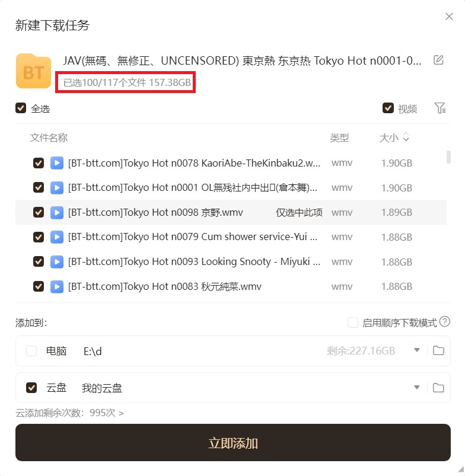Click the sequential download help question icon
Screen dimensions: 465x476
pos(445,322)
